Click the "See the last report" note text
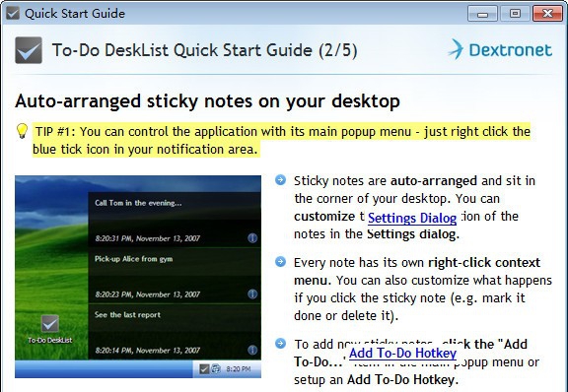The image size is (568, 392). [x=127, y=315]
